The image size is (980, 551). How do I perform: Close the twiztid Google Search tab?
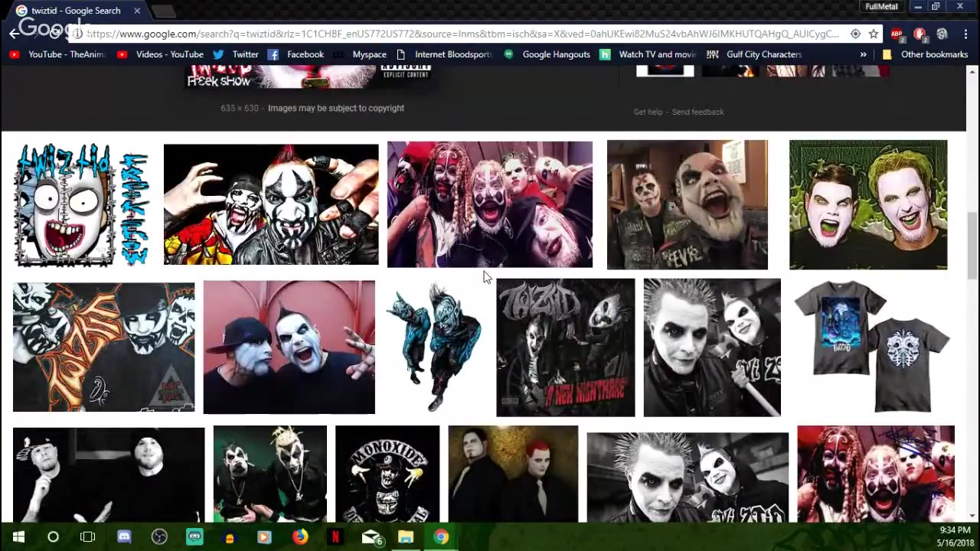(138, 11)
